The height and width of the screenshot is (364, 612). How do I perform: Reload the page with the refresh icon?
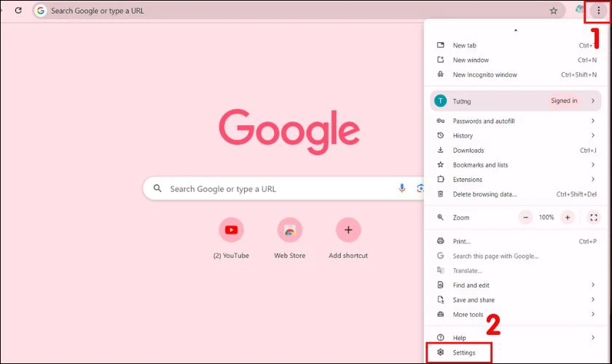[18, 10]
